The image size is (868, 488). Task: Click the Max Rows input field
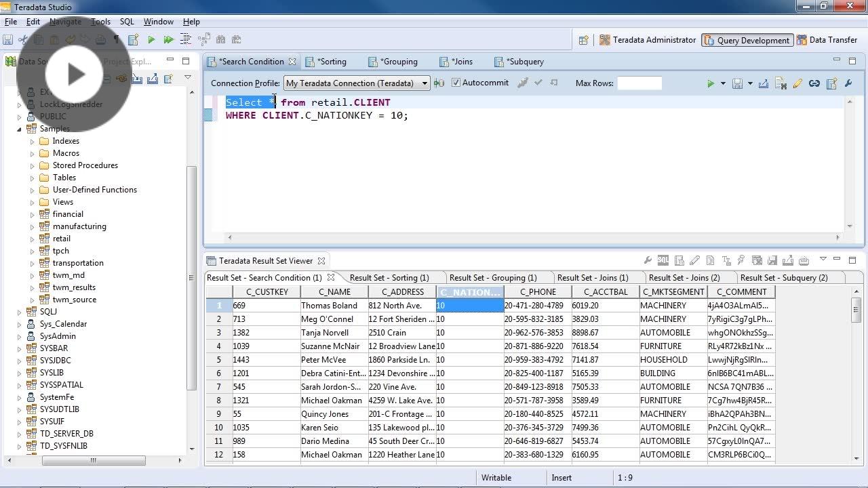(639, 83)
